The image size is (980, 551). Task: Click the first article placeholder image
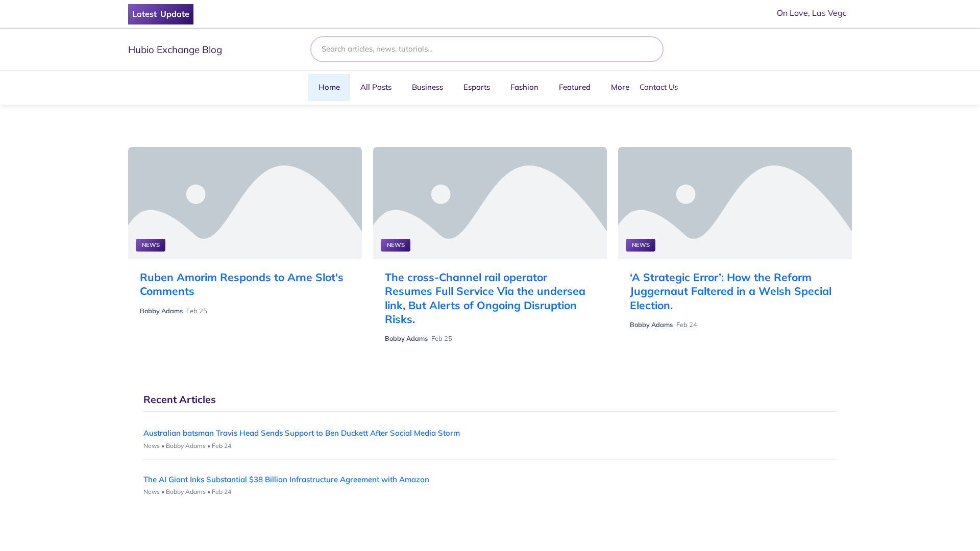244,203
